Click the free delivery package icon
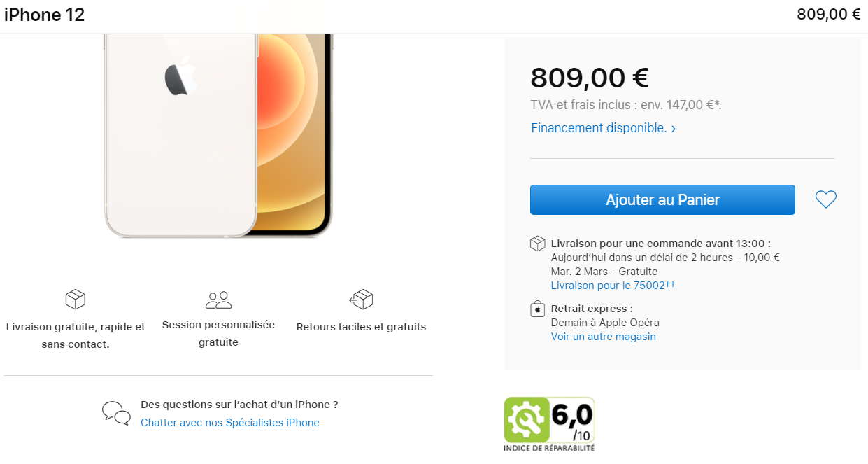 pos(76,300)
